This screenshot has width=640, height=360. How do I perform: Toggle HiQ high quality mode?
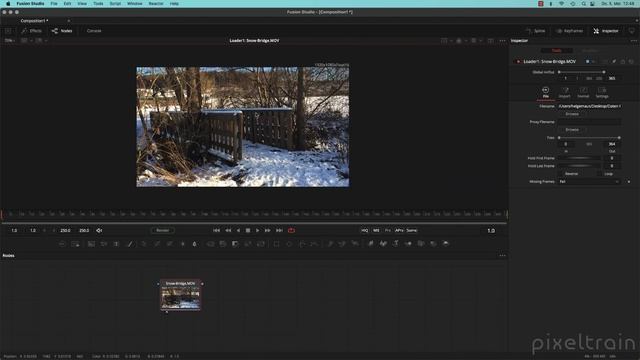[364, 231]
